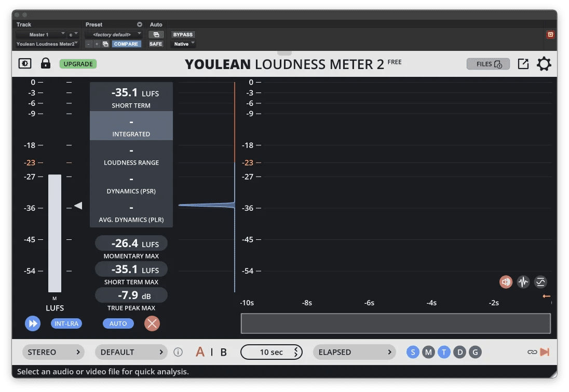Select the INTEGRATED readout panel
The image size is (569, 392).
131,126
